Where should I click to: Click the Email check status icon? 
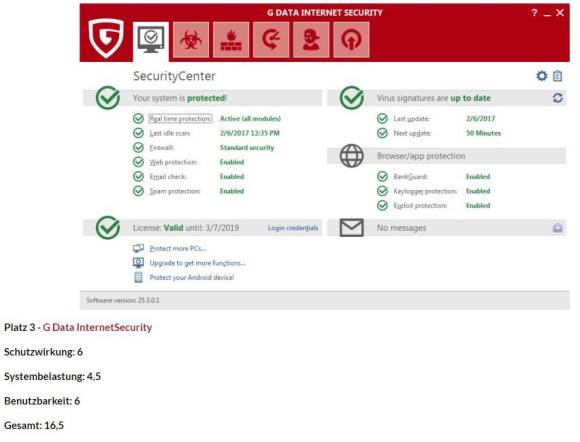tap(138, 176)
